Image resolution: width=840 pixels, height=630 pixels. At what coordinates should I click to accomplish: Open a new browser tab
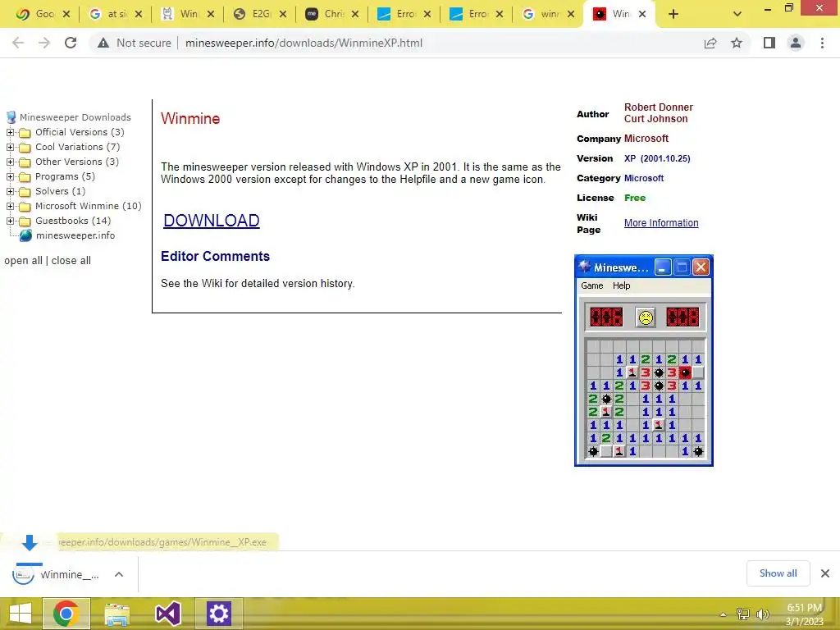pyautogui.click(x=673, y=15)
